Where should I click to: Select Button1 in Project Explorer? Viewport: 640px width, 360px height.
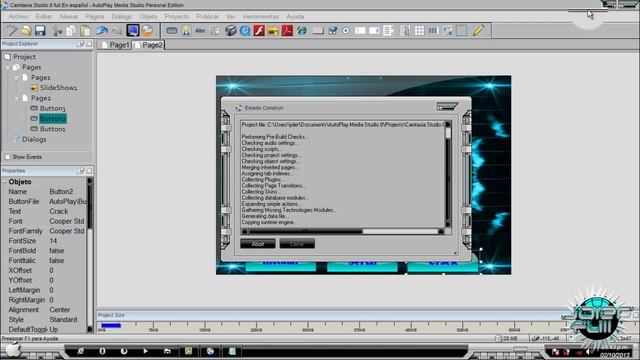(x=53, y=129)
